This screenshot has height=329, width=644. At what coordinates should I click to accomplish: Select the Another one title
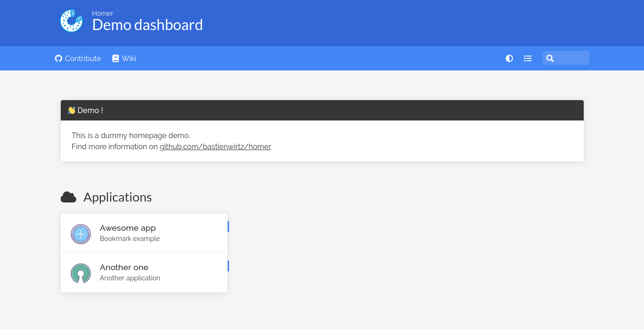pos(124,267)
